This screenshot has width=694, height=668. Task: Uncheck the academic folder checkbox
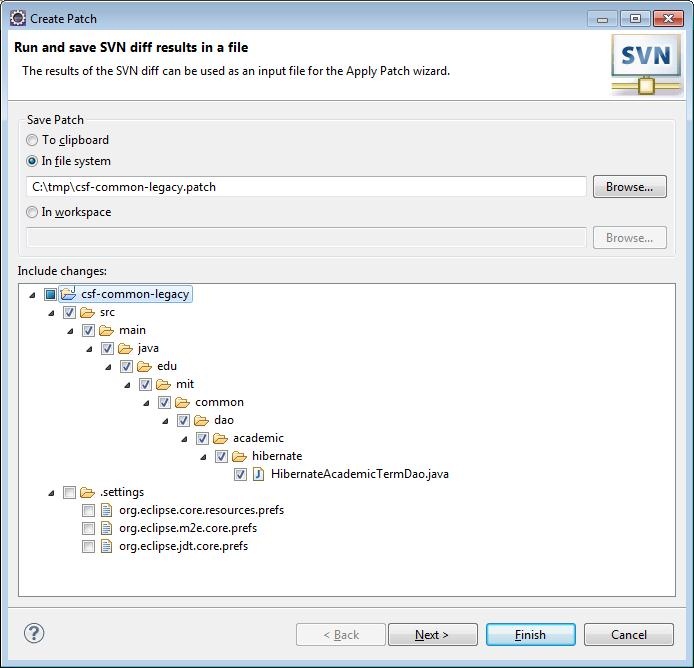click(x=202, y=438)
